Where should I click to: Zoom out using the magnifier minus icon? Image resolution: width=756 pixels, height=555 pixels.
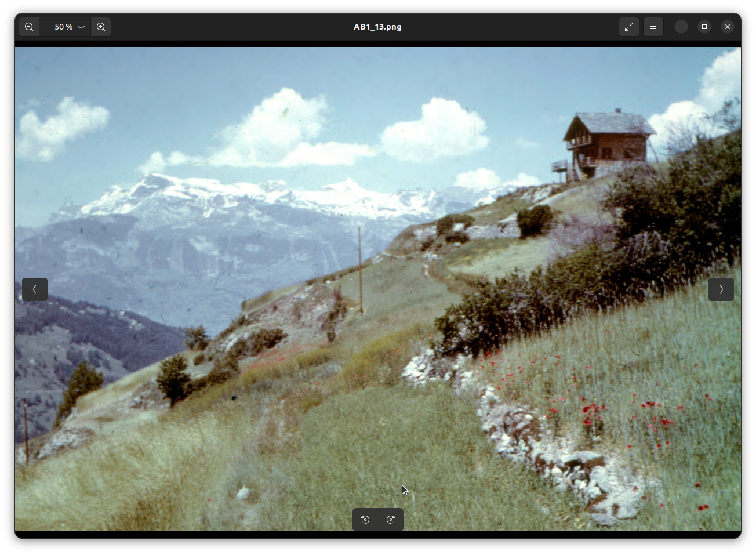tap(29, 27)
